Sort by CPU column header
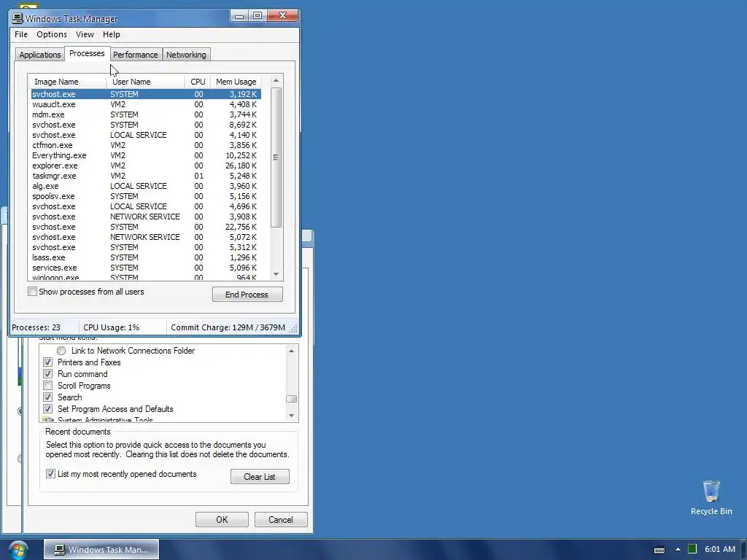The image size is (747, 560). coord(197,82)
